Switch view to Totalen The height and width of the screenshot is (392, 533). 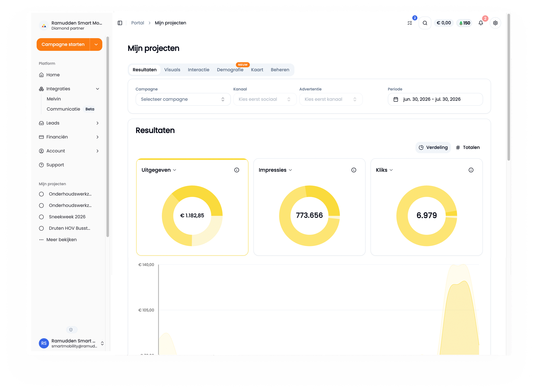(x=468, y=147)
